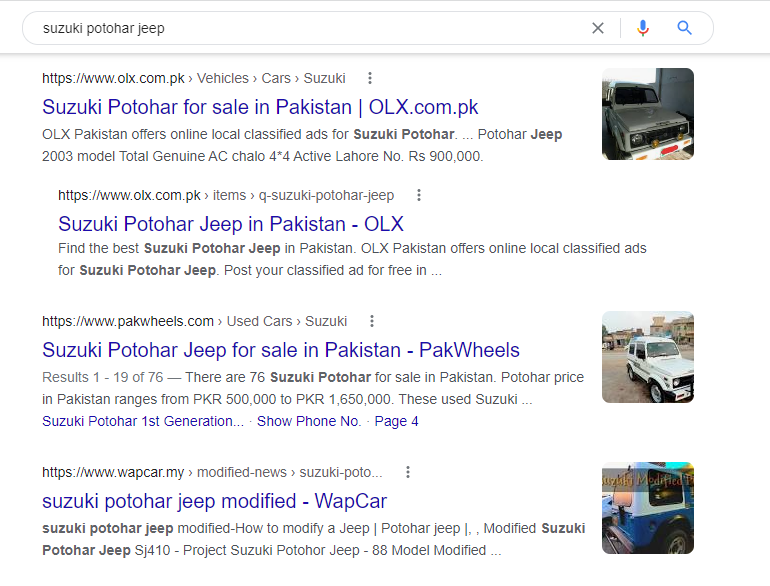Open three-dot menu for first OLX result
The image size is (770, 586).
pyautogui.click(x=370, y=78)
